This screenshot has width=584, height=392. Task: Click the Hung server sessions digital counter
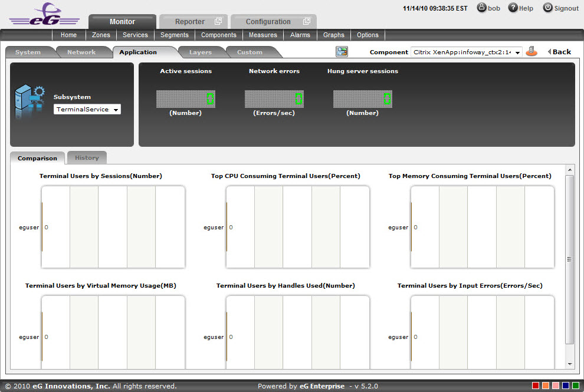pos(363,99)
